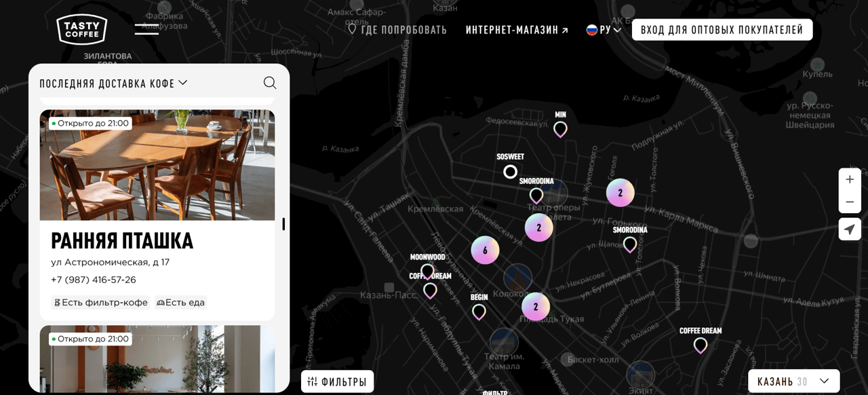Image resolution: width=868 pixels, height=395 pixels.
Task: Select the MIN map pin
Action: click(x=560, y=129)
